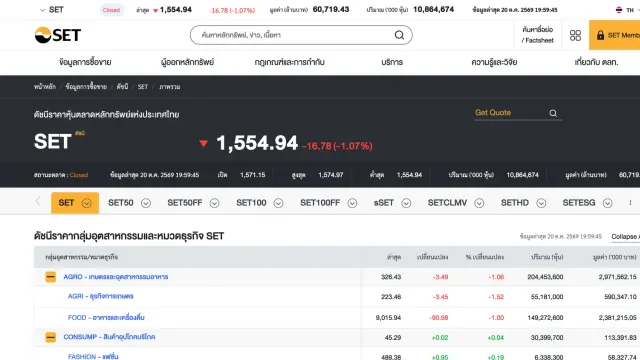Open dropdown chevron beside SETHD
The height and width of the screenshot is (360, 640).
click(x=541, y=203)
